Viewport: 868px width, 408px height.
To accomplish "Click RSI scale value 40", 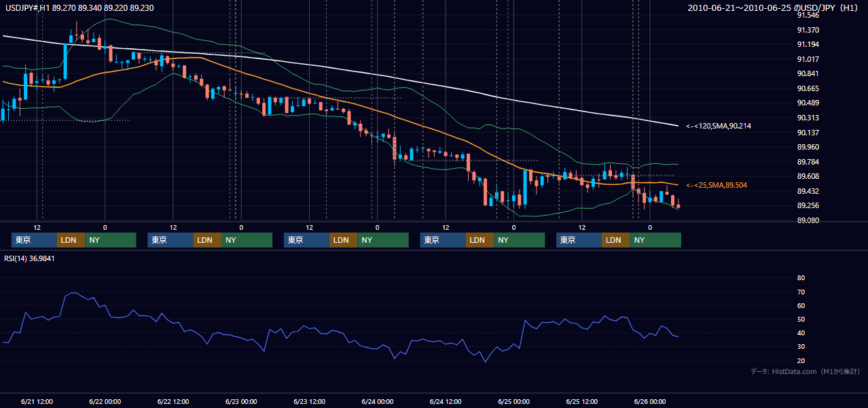I will point(801,333).
